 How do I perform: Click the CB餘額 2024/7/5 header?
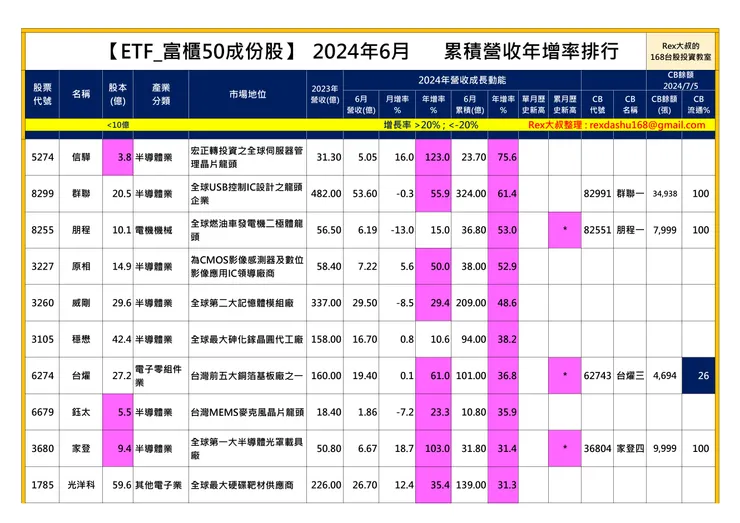click(x=681, y=80)
